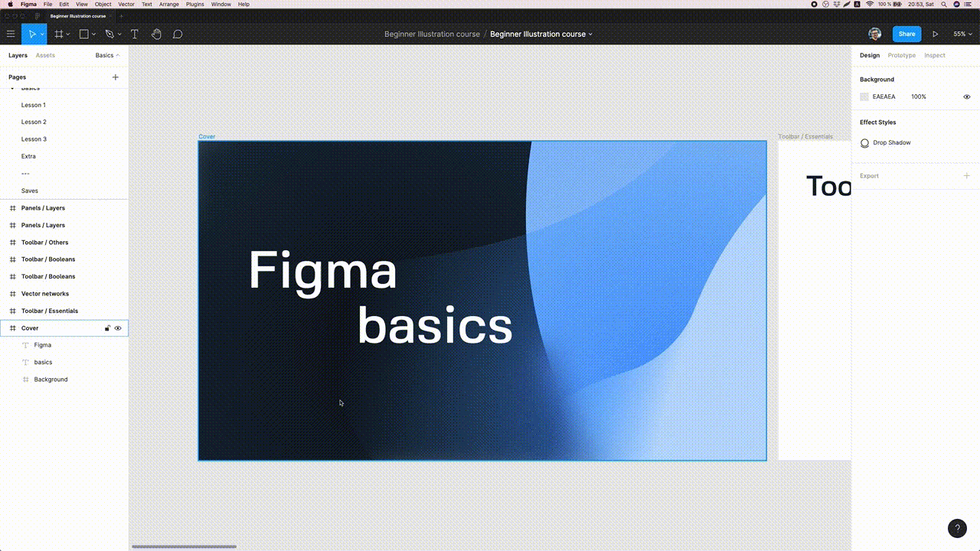Click text icon of basics layer
Image resolution: width=980 pixels, height=551 pixels.
25,362
